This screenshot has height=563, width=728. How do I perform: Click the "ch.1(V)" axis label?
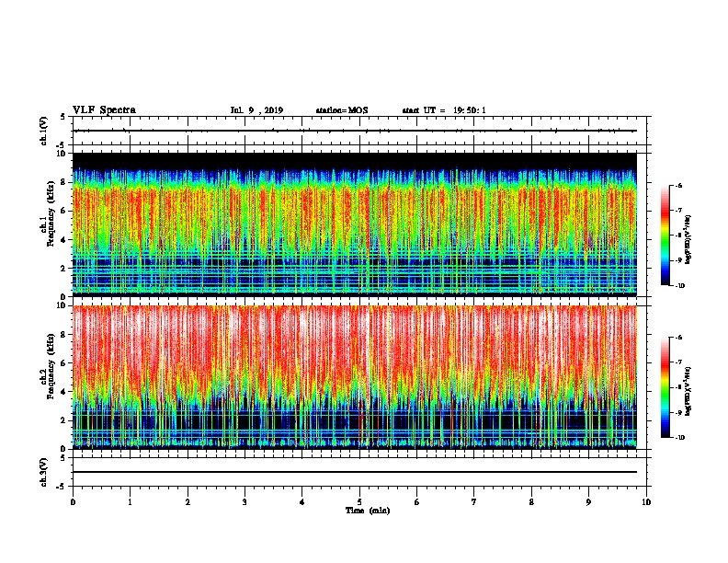point(44,131)
